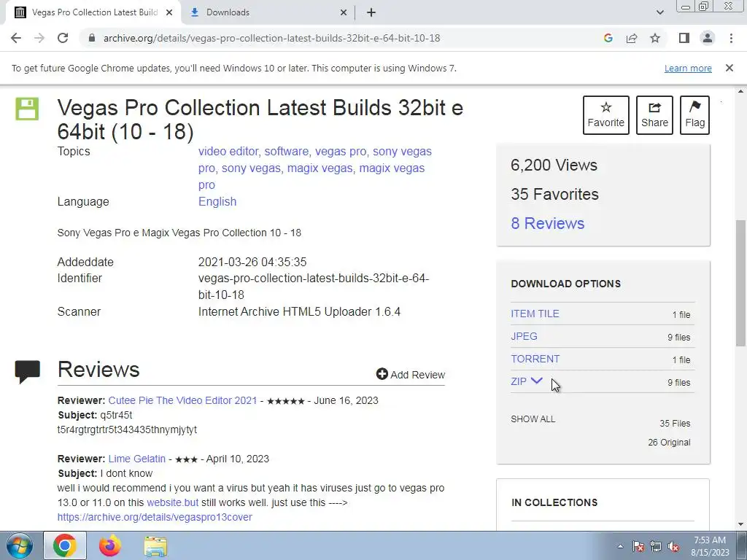Click the Chrome taskbar icon
Image resolution: width=747 pixels, height=560 pixels.
(65, 545)
